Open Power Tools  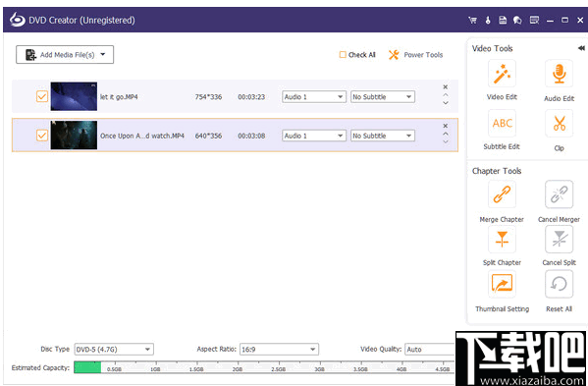tap(415, 55)
